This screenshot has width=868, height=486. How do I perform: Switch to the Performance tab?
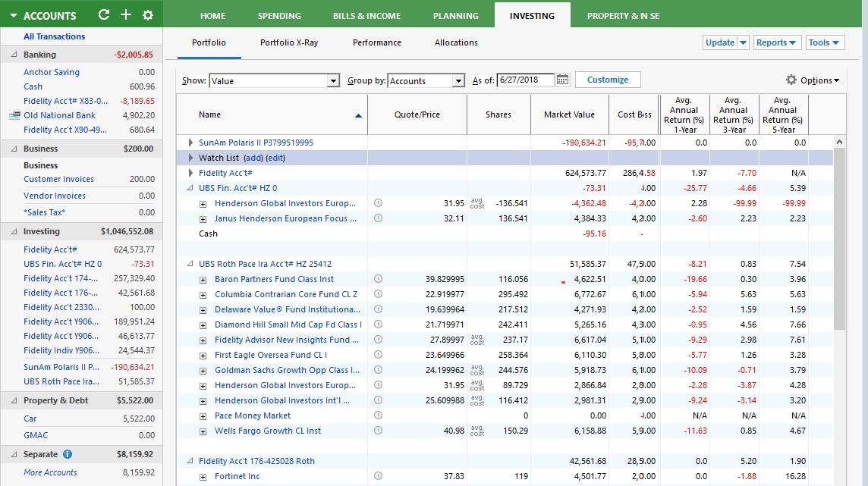coord(376,42)
